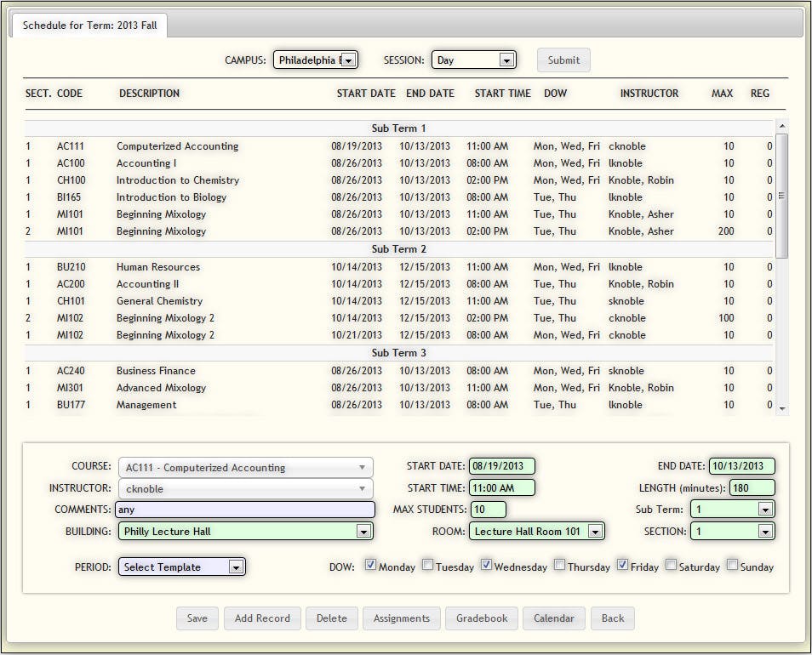Open the PERIOD Select Template dropdown
Screen dimensions: 812x655
[182, 567]
